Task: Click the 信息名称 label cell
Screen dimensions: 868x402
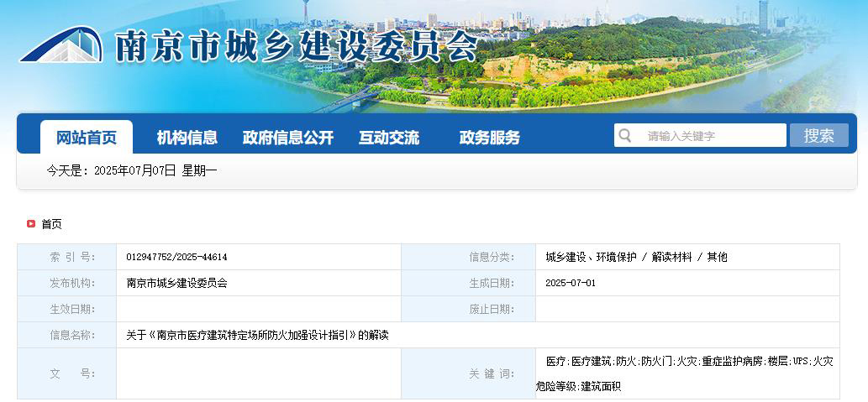Action: pyautogui.click(x=67, y=335)
